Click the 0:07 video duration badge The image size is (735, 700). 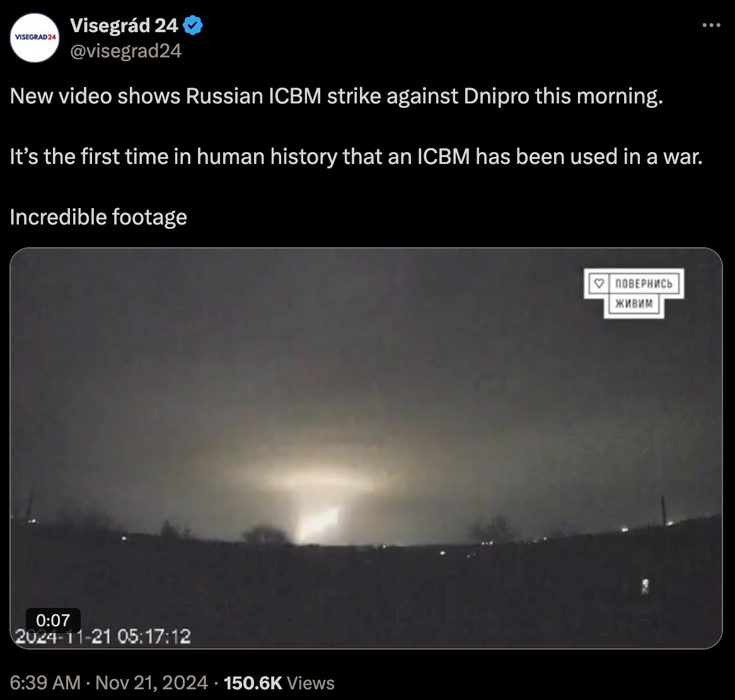(53, 621)
